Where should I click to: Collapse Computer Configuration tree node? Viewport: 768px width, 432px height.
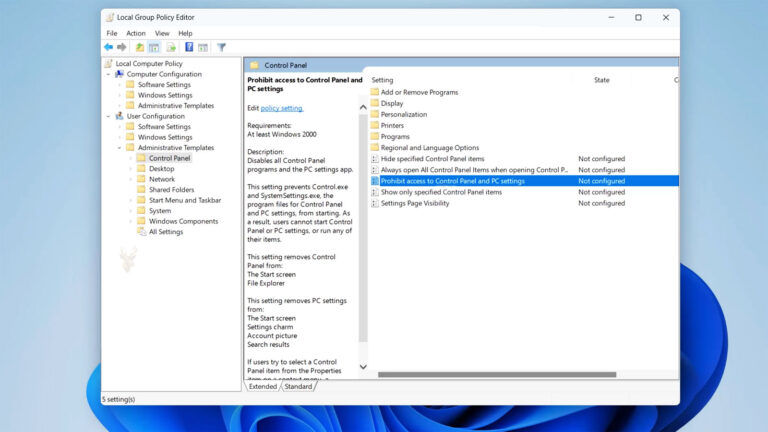tap(108, 74)
